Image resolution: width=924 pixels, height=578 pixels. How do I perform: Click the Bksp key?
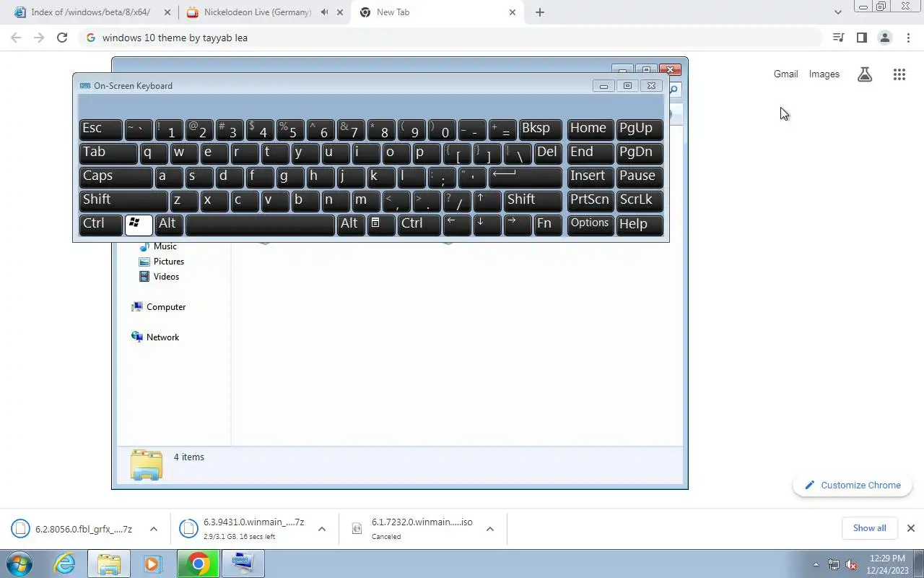click(541, 129)
